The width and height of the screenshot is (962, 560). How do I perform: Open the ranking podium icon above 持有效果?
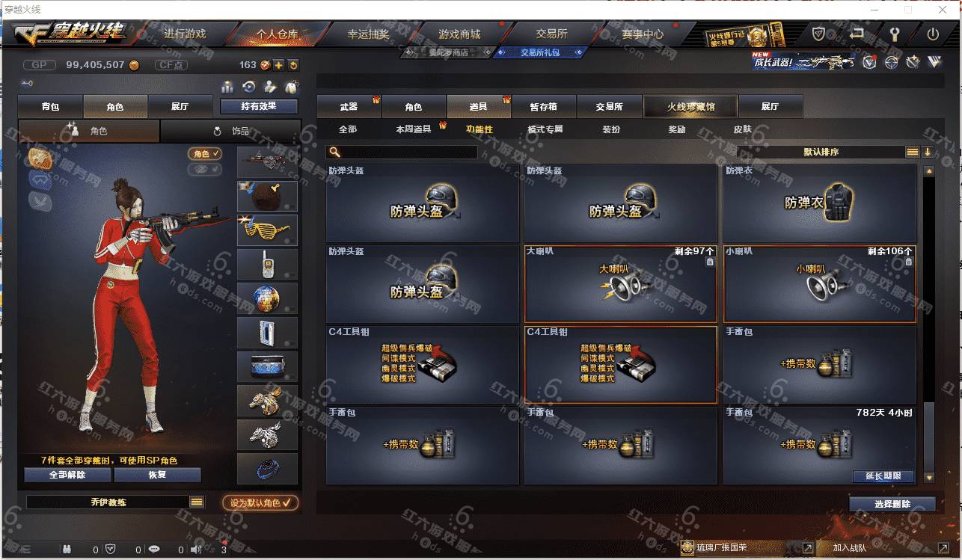(x=228, y=87)
